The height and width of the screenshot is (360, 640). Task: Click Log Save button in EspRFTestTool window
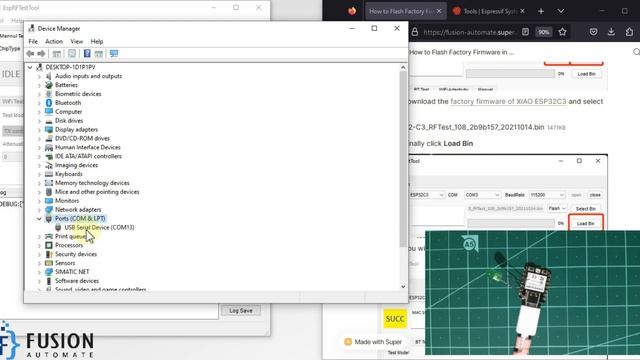coord(240,311)
